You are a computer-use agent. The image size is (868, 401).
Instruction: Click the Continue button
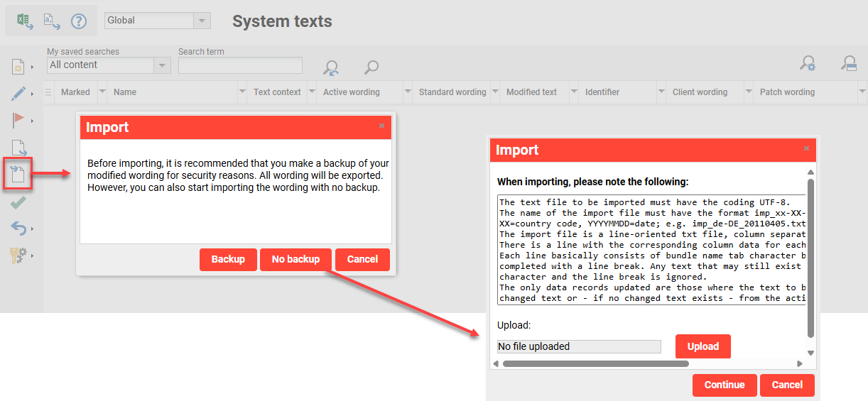coord(725,385)
